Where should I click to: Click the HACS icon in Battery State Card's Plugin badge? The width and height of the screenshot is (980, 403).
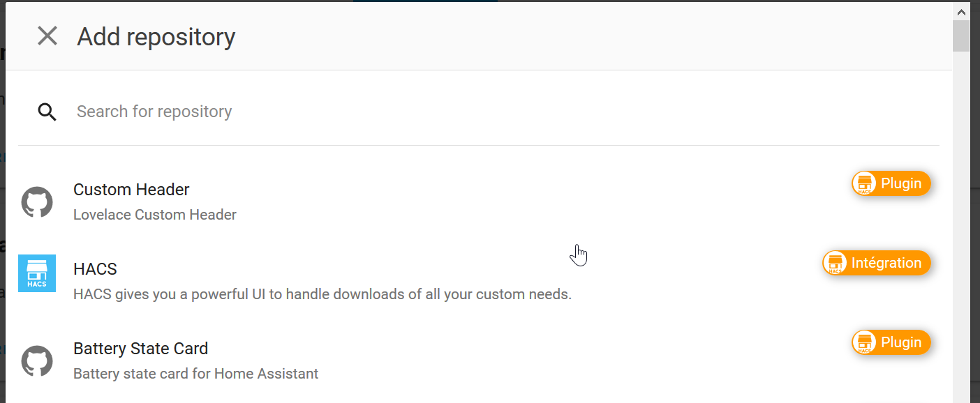tap(866, 342)
